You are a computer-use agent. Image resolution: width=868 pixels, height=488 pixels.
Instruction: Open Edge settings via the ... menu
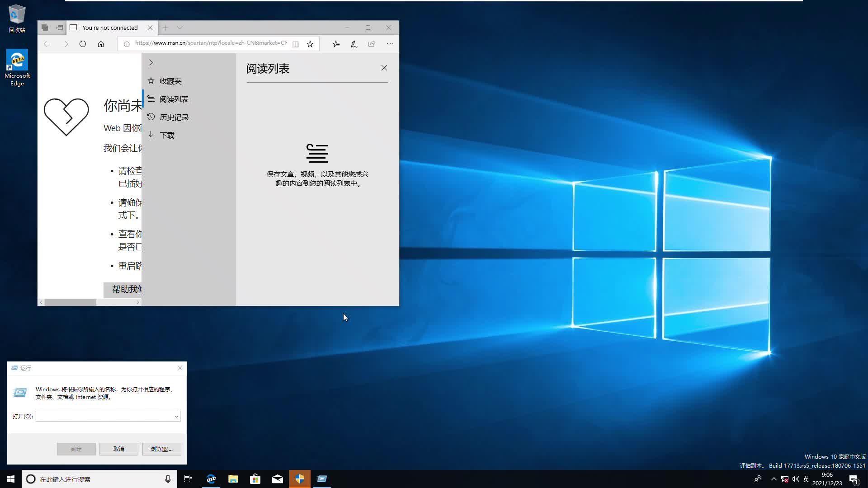pyautogui.click(x=390, y=44)
